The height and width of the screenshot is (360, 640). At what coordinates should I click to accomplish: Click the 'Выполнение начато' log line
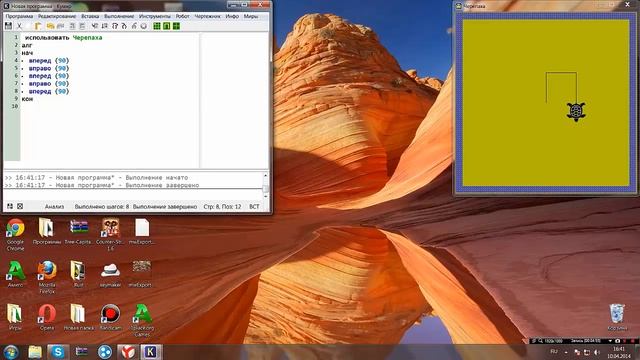point(96,178)
